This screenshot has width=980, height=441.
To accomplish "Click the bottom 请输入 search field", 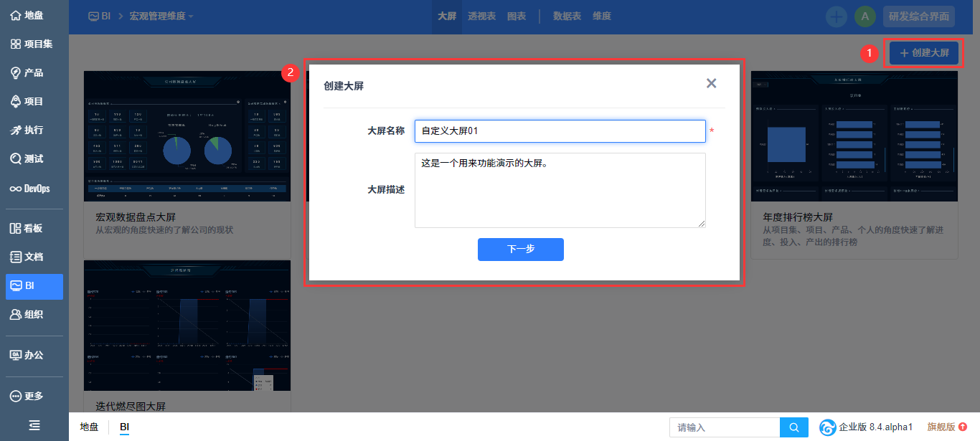I will pos(725,427).
